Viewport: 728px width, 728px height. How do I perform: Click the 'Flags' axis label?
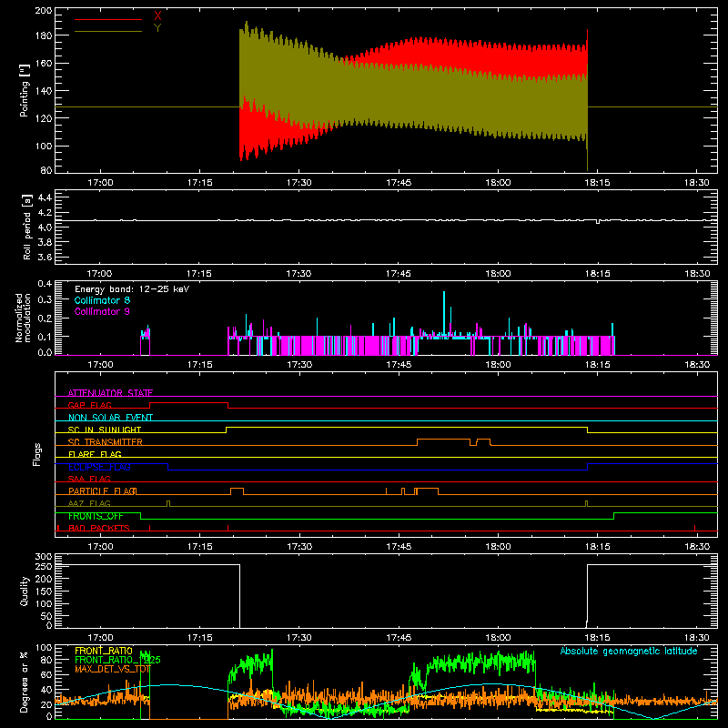point(36,454)
